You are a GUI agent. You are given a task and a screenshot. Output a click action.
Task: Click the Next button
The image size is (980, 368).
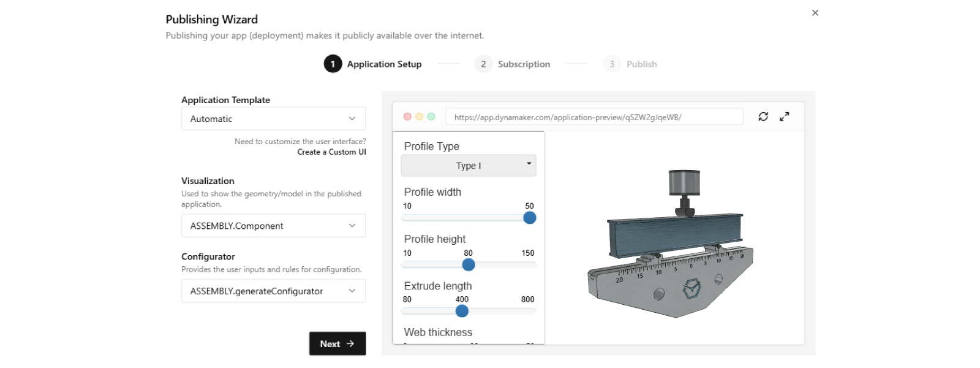(x=337, y=343)
